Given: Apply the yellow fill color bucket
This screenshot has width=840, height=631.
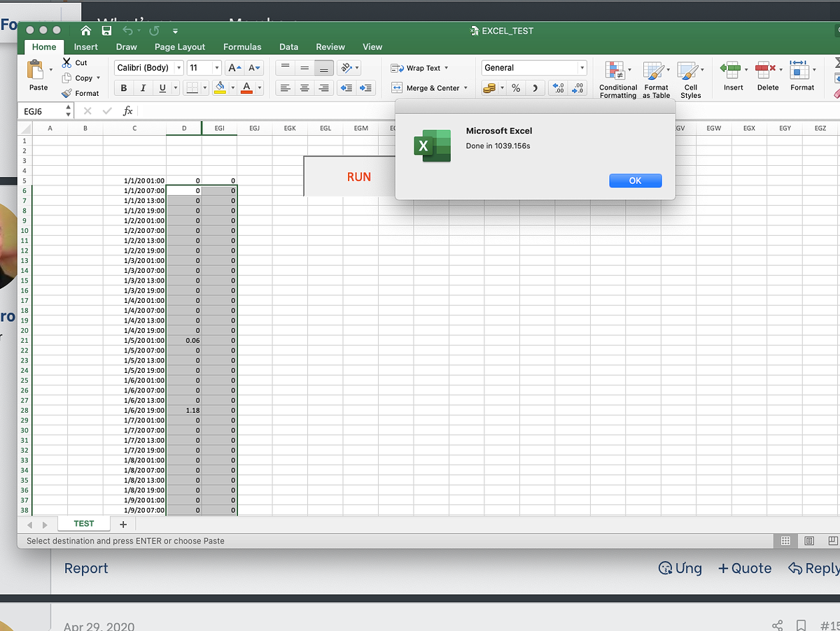Looking at the screenshot, I should [x=220, y=88].
